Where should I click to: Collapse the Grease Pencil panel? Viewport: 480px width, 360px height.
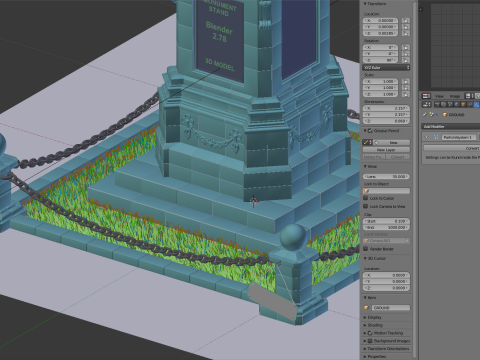[x=365, y=131]
